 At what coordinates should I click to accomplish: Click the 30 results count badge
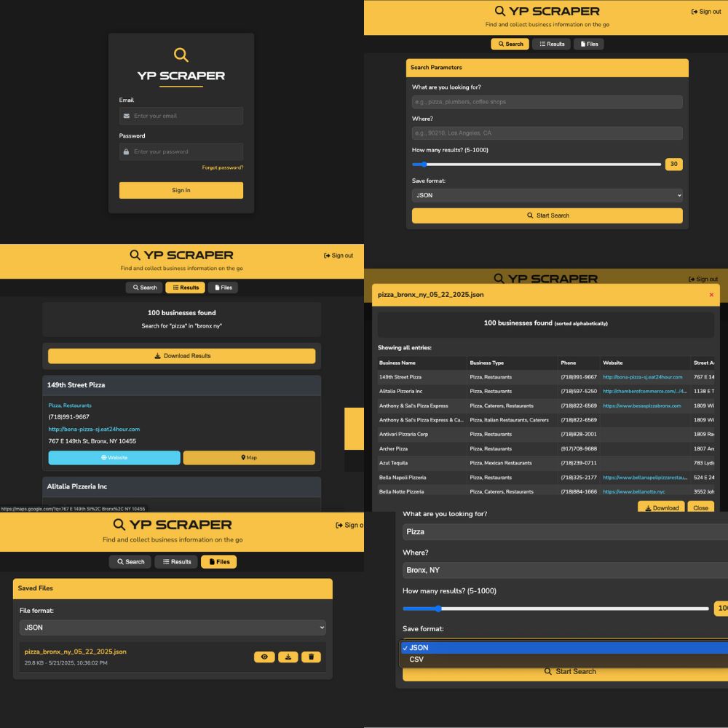coord(673,164)
